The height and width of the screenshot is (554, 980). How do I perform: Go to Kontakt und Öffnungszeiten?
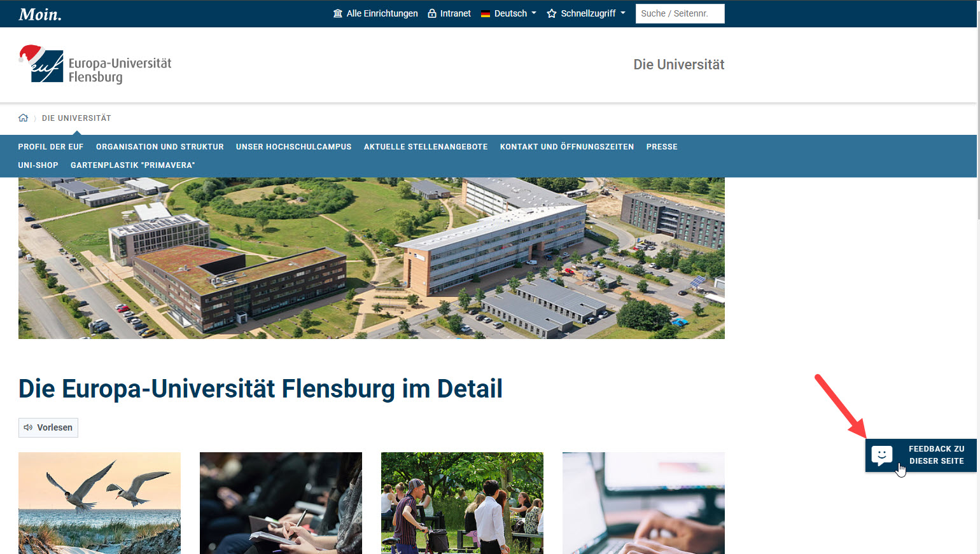[x=567, y=147]
